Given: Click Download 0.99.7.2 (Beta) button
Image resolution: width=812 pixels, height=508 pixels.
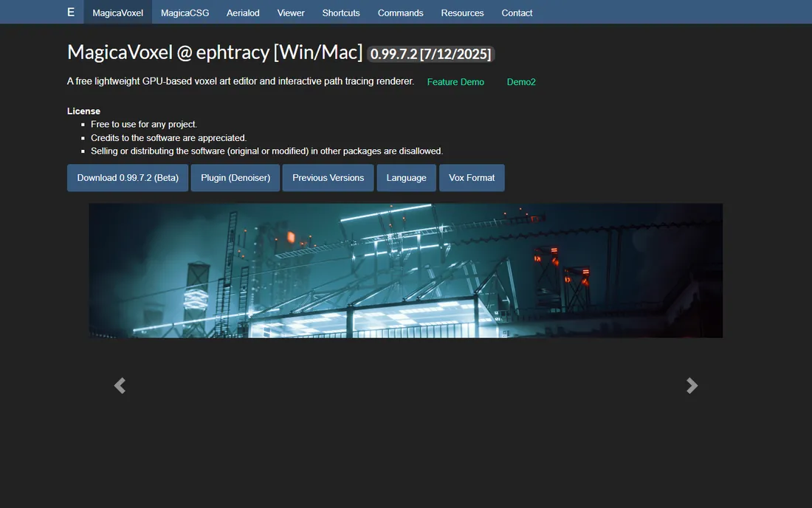Looking at the screenshot, I should pos(128,178).
